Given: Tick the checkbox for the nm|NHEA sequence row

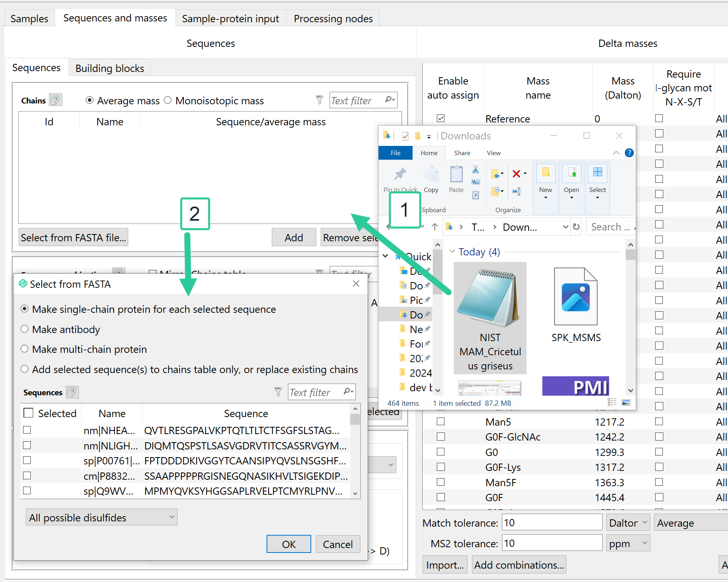Looking at the screenshot, I should point(27,430).
